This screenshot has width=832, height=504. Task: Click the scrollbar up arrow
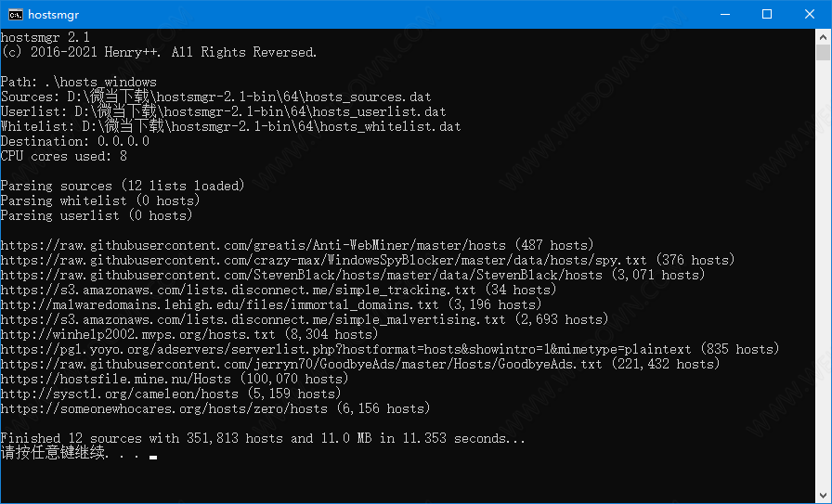tap(823, 36)
